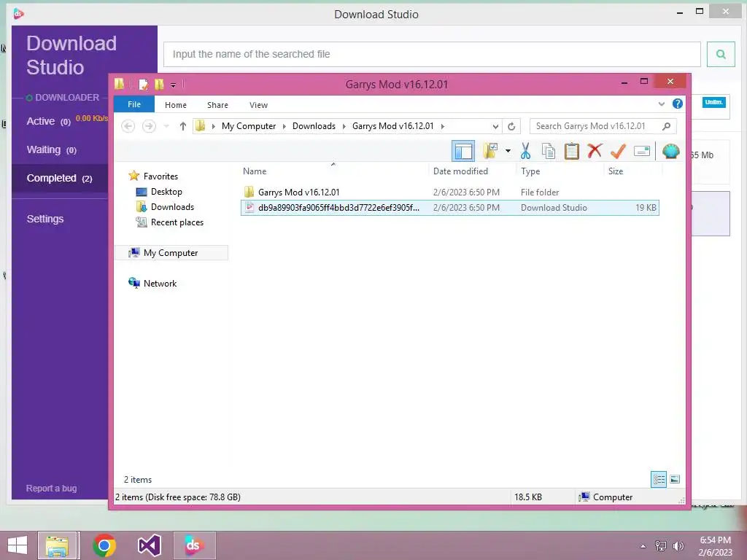Open the folder options dropdown arrow
Screen dimensions: 747x560
pyautogui.click(x=508, y=151)
